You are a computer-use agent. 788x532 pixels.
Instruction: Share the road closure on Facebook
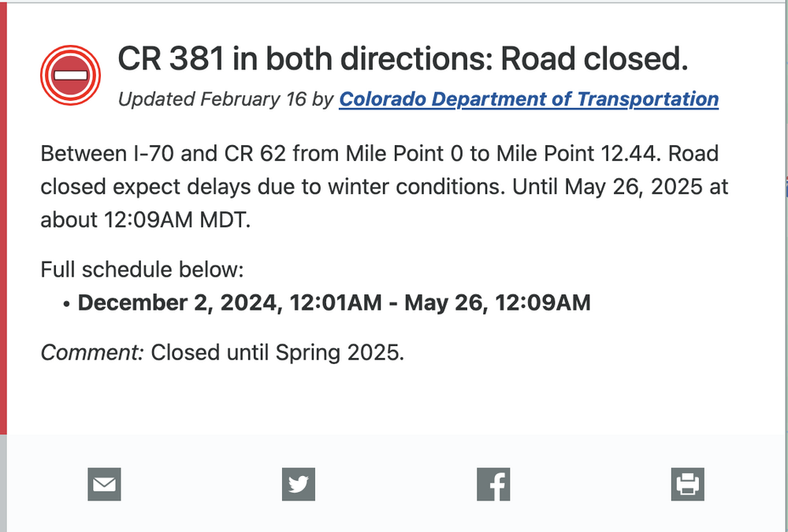pos(493,484)
